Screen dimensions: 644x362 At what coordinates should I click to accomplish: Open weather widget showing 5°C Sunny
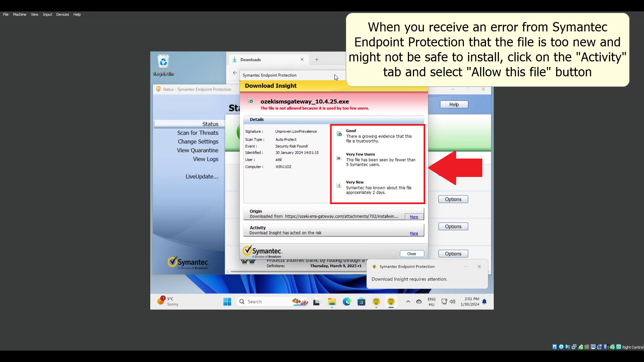click(168, 301)
